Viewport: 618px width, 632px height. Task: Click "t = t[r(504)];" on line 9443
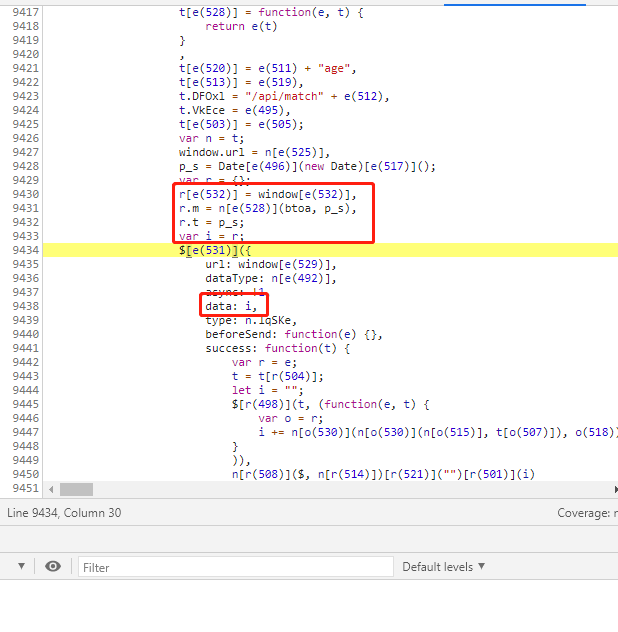point(277,376)
